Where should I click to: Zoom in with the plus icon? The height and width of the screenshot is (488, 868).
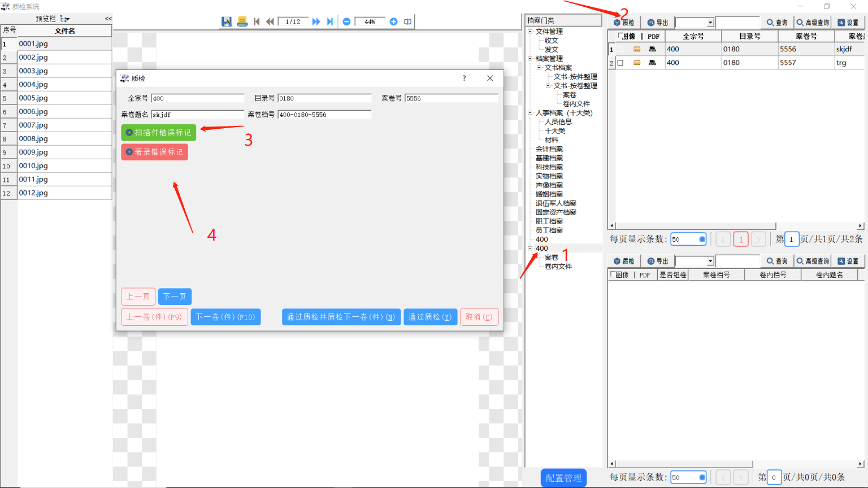tap(393, 21)
